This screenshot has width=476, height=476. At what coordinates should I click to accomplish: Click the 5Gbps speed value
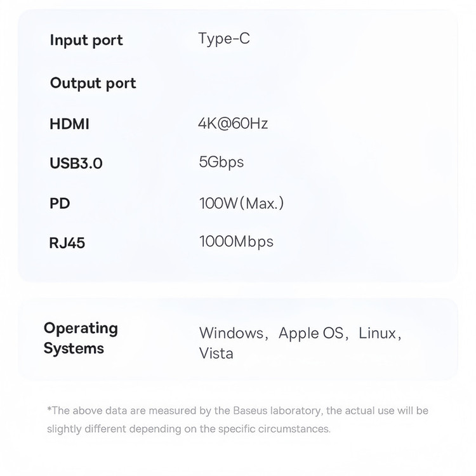tap(221, 162)
